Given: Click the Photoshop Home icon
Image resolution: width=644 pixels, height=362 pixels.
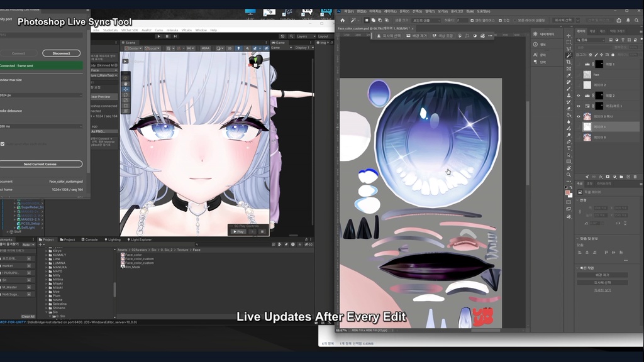Looking at the screenshot, I should (342, 20).
